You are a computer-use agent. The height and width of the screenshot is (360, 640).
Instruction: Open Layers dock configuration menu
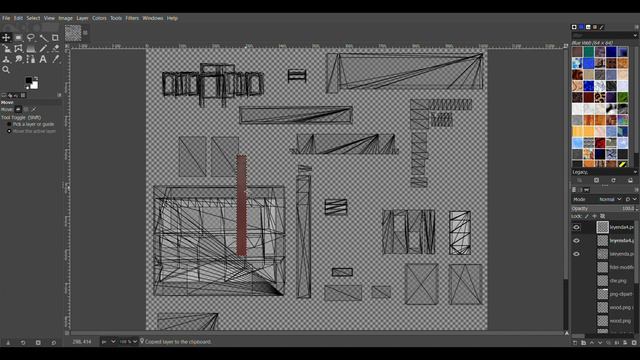636,190
